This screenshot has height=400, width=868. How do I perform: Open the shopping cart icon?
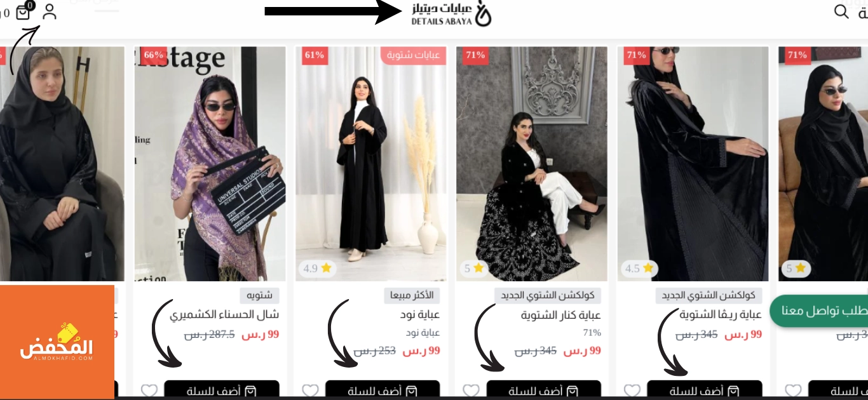point(24,12)
